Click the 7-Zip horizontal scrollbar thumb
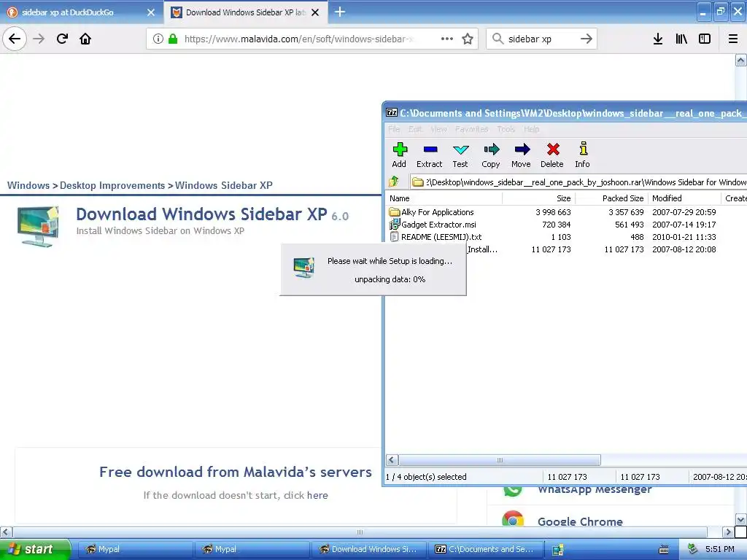This screenshot has height=560, width=747. 499,460
